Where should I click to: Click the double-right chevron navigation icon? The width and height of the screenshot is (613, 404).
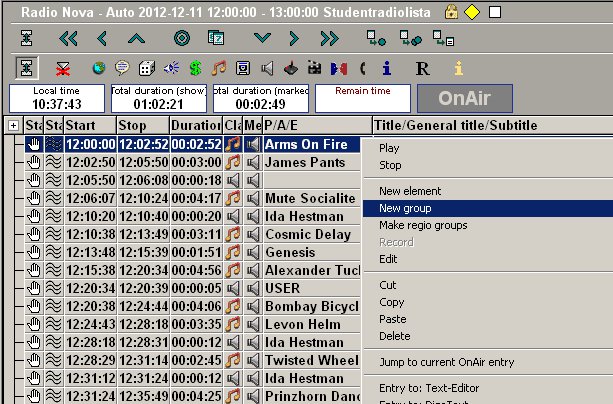point(329,39)
